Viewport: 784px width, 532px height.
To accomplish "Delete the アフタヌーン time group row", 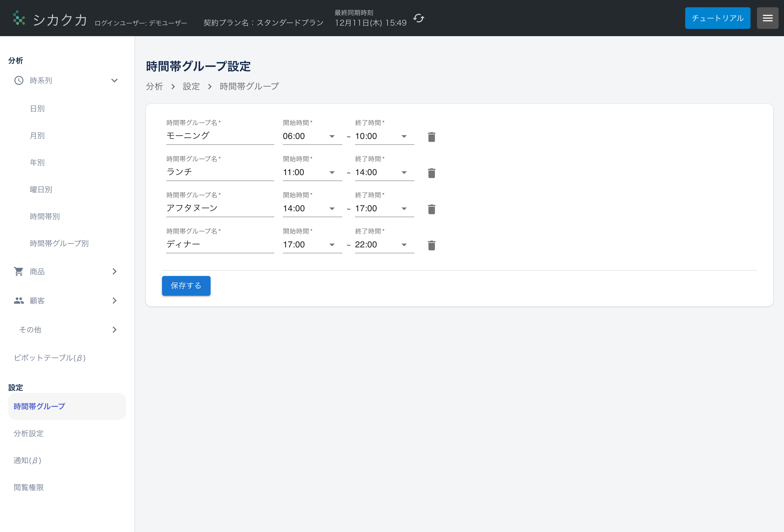I will [x=431, y=209].
